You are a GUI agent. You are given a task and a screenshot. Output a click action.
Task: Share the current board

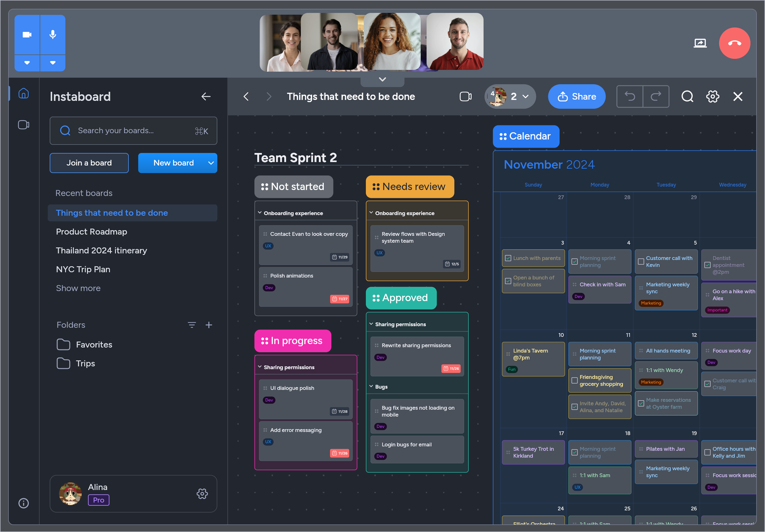577,97
